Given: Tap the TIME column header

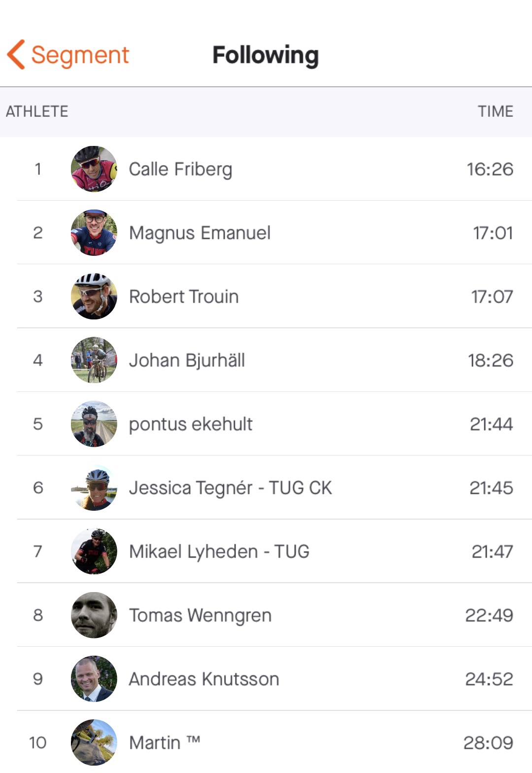Looking at the screenshot, I should pyautogui.click(x=495, y=111).
